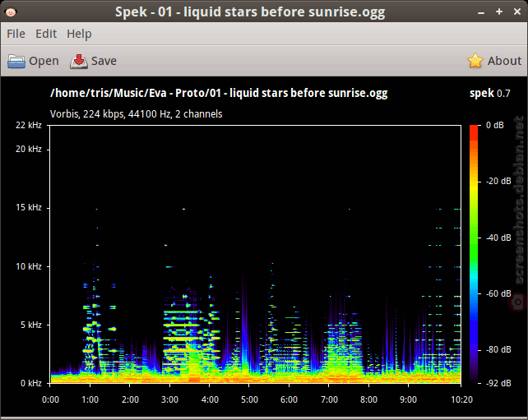Click the 10 kHz frequency label
The width and height of the screenshot is (528, 420).
point(29,266)
